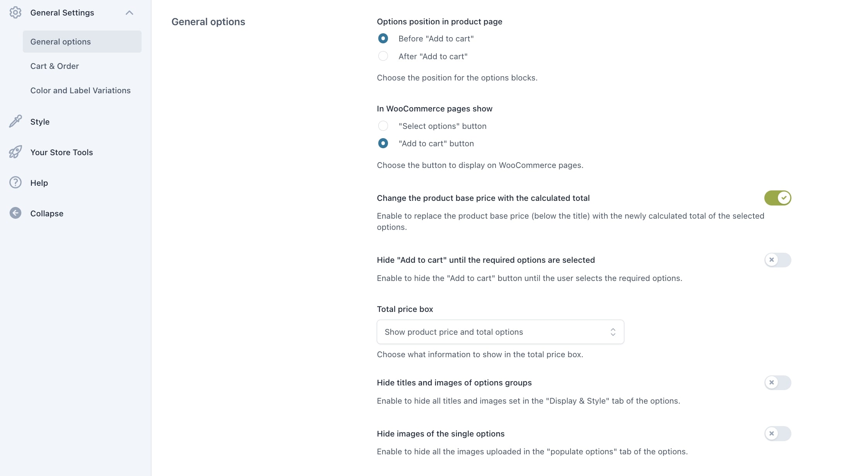868x476 pixels.
Task: Click the Collapse arrow icon
Action: pyautogui.click(x=15, y=213)
